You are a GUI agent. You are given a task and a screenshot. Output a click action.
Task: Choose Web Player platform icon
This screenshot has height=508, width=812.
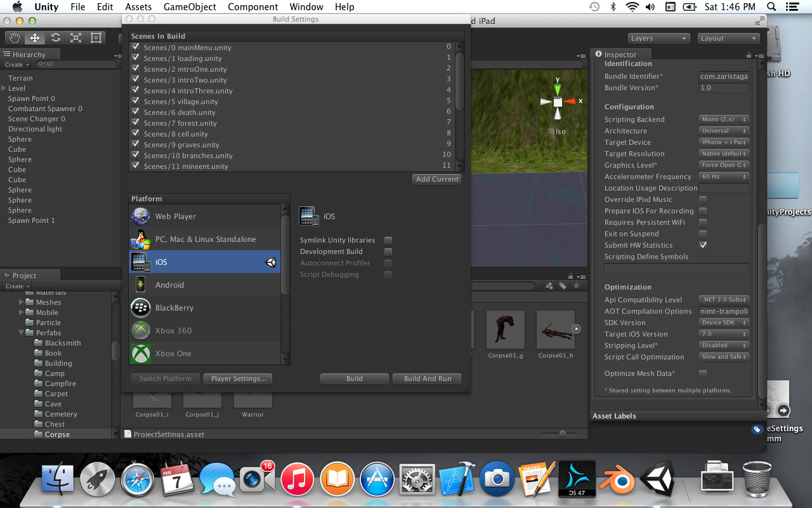pyautogui.click(x=141, y=217)
